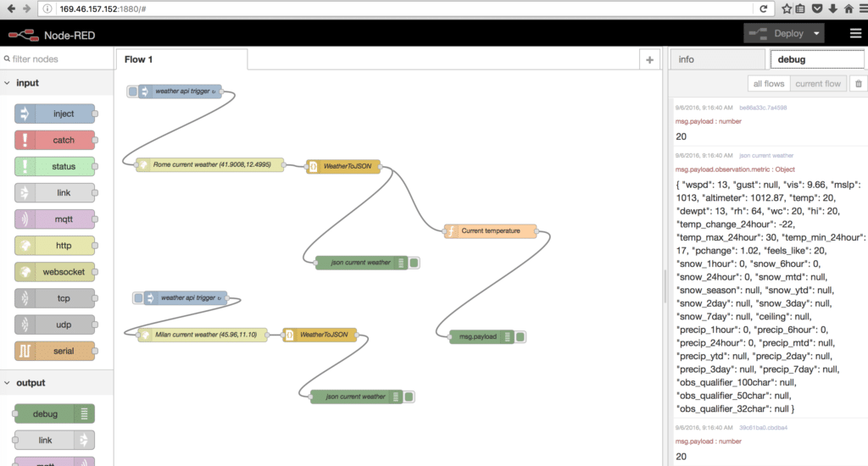Open the Node-RED hamburger menu
868x466 pixels.
point(855,34)
